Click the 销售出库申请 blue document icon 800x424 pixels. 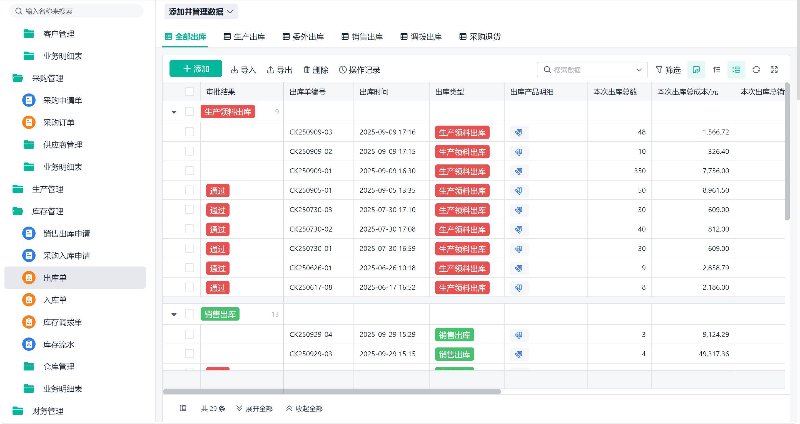pos(29,233)
